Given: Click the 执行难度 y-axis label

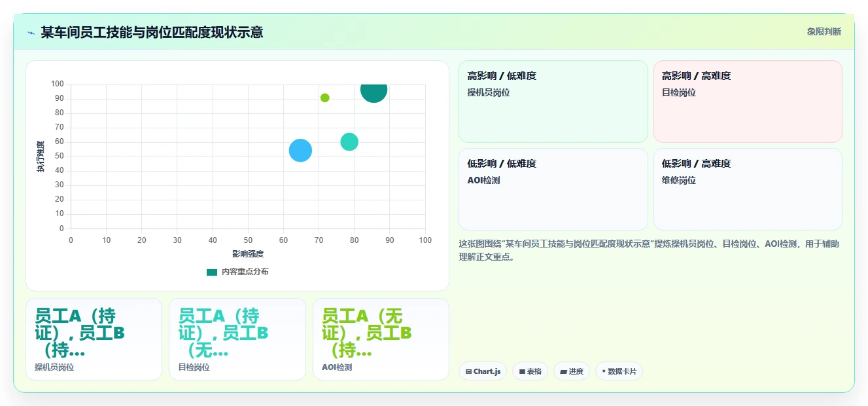Looking at the screenshot, I should (41, 157).
